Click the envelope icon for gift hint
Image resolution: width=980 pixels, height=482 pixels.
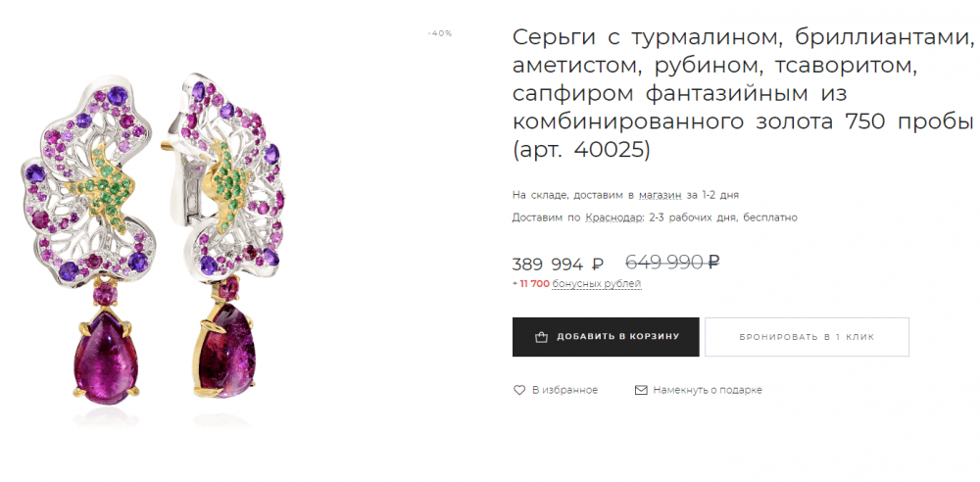coord(641,390)
